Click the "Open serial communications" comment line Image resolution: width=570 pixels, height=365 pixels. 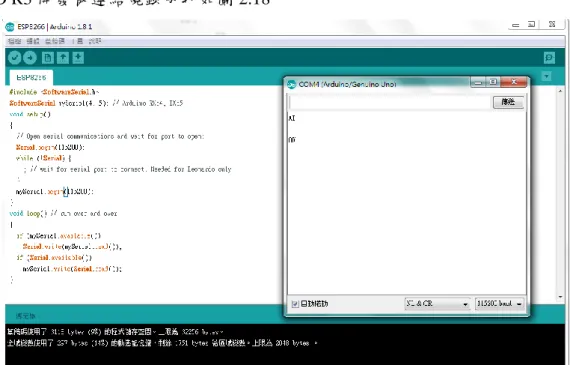110,136
